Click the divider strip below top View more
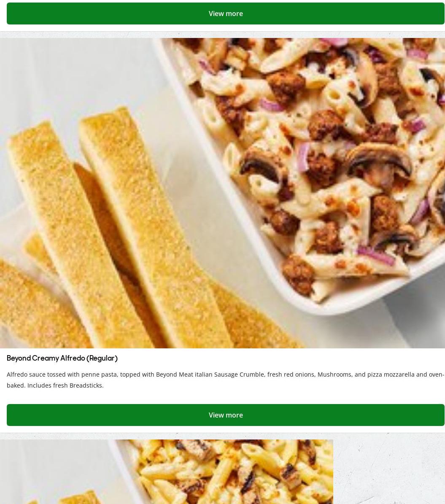Image resolution: width=445 pixels, height=504 pixels. point(223,35)
